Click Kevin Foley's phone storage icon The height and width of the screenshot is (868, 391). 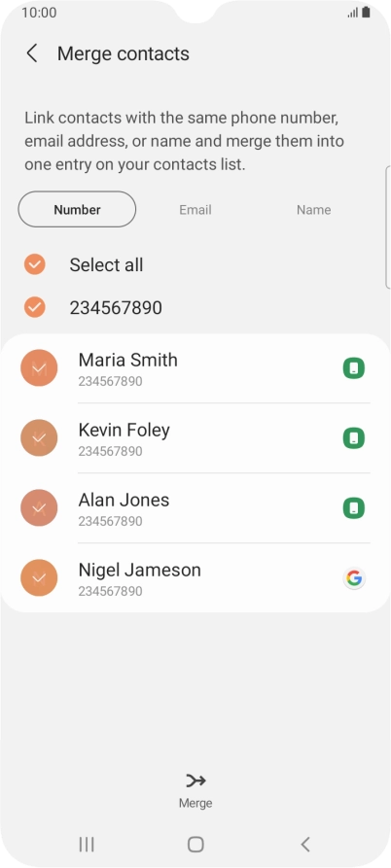(354, 438)
